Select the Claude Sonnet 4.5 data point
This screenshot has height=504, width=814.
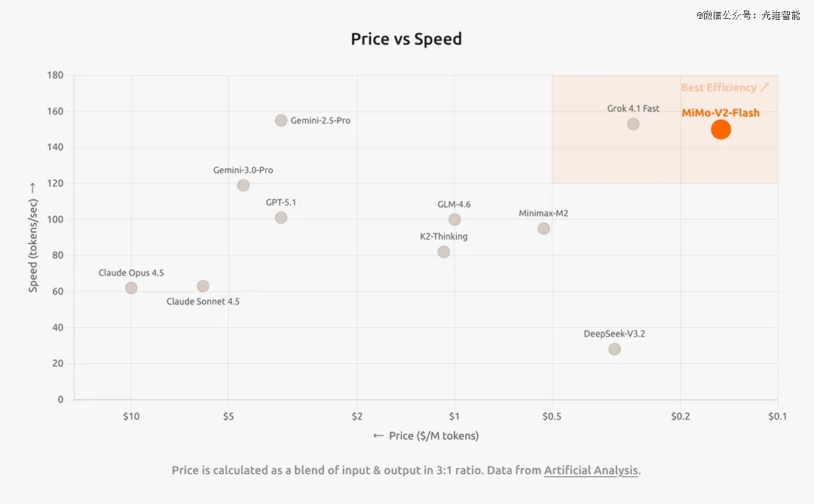click(203, 286)
